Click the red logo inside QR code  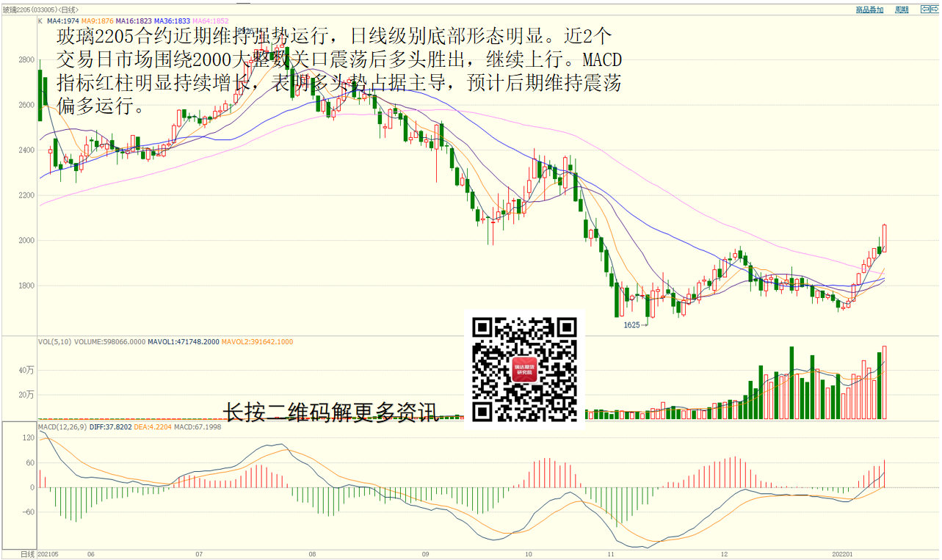click(x=524, y=369)
